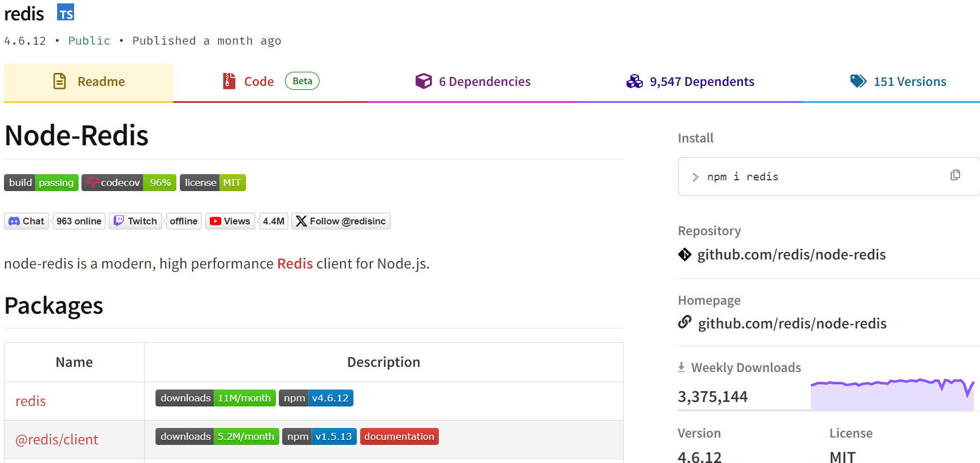Open the redis package link in table

click(x=31, y=401)
